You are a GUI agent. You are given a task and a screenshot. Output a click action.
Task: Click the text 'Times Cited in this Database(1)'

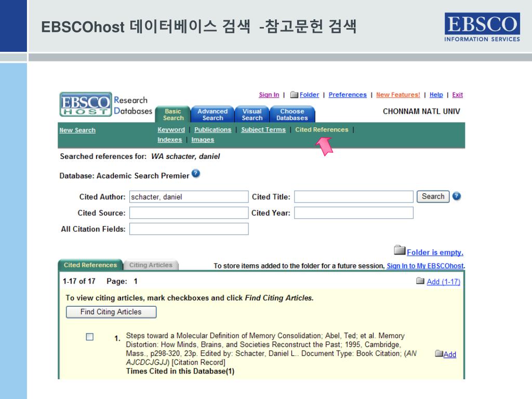click(x=180, y=371)
